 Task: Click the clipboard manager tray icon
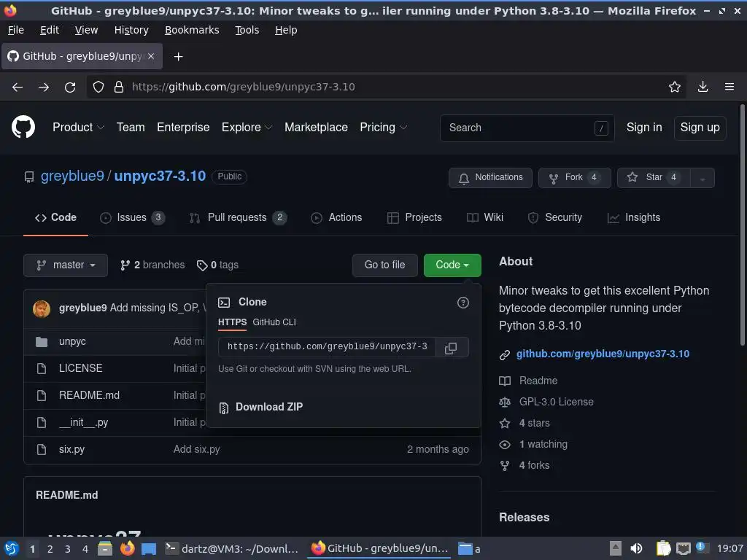click(x=663, y=548)
